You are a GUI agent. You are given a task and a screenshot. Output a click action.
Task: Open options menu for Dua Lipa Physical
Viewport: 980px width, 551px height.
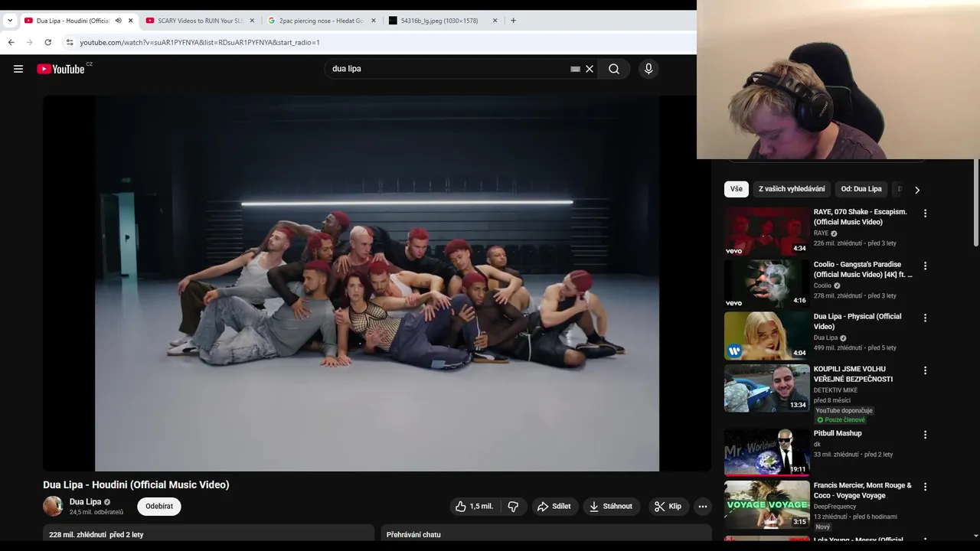925,318
